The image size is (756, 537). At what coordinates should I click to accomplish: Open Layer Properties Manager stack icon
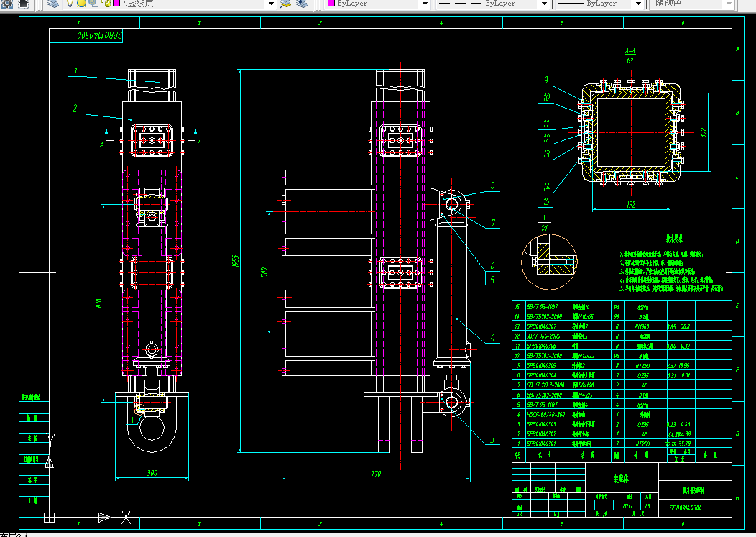(53, 4)
